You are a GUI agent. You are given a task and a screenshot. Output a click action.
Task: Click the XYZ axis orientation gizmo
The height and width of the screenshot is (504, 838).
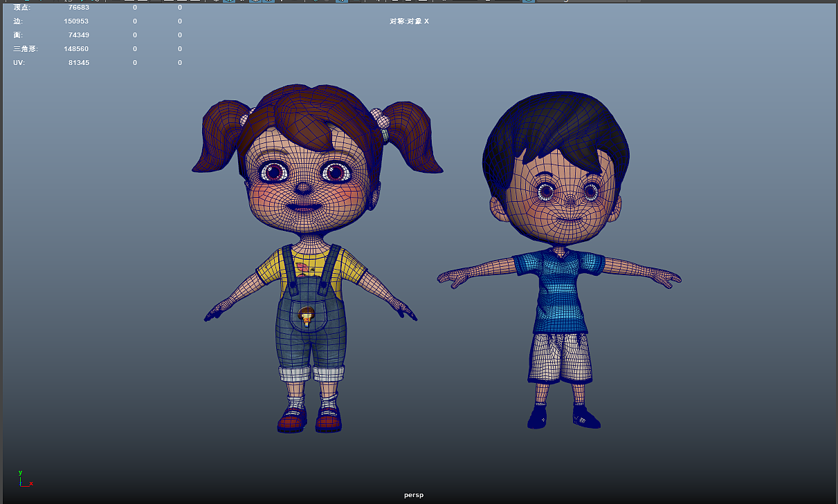25,478
